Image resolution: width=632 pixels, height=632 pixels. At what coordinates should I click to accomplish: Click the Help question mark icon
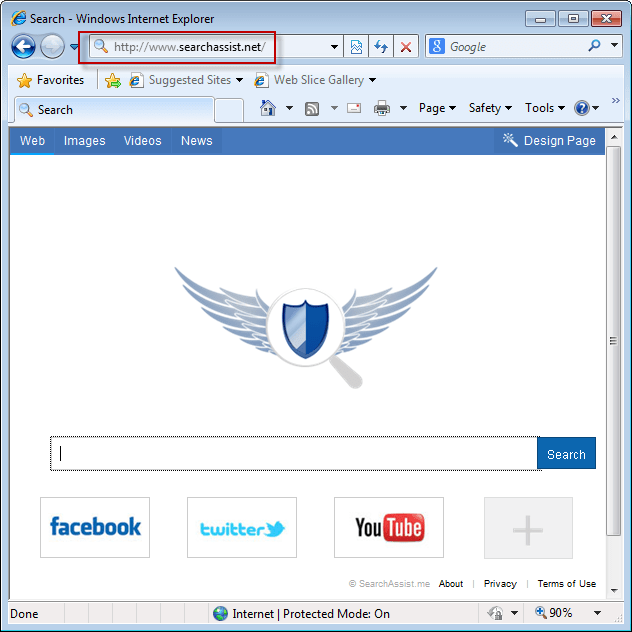(582, 108)
